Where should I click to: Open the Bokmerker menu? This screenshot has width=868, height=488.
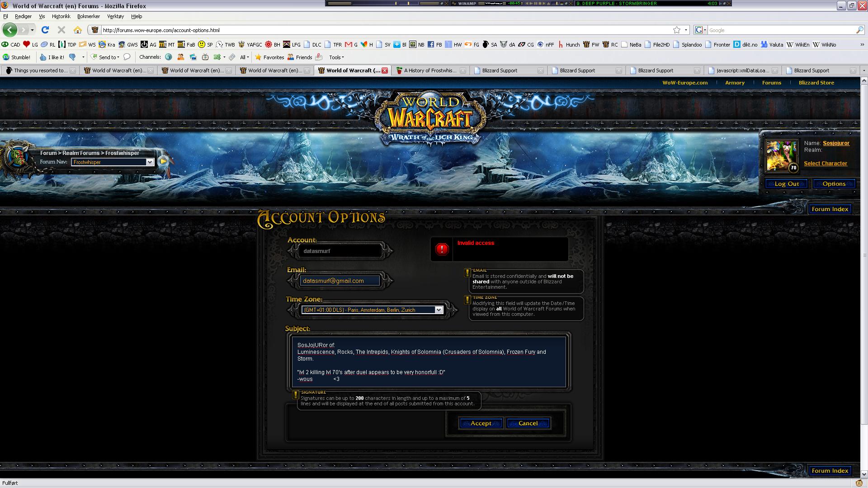(88, 16)
